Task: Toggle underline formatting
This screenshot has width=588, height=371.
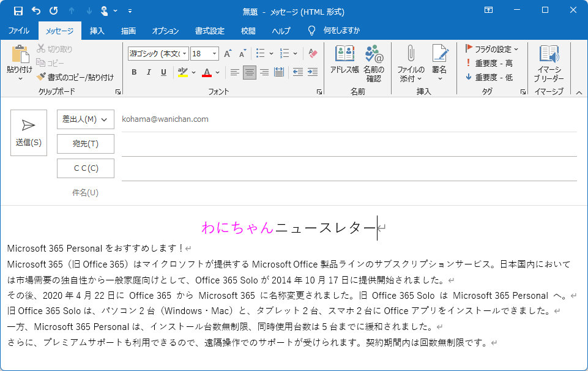Action: 163,72
